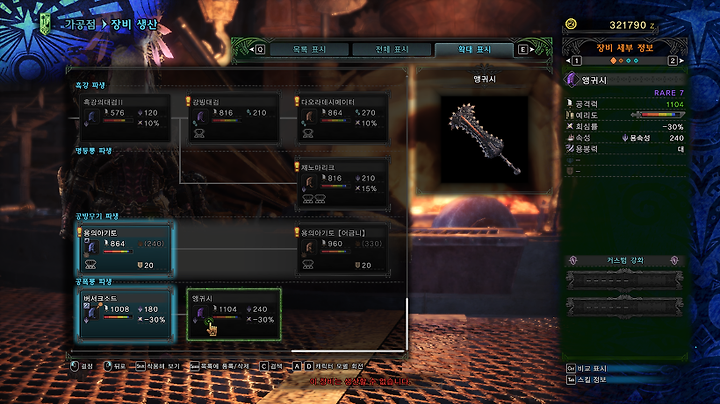Go to previous equipment detail page 1
Viewport: 720px width, 404px height.
[574, 61]
